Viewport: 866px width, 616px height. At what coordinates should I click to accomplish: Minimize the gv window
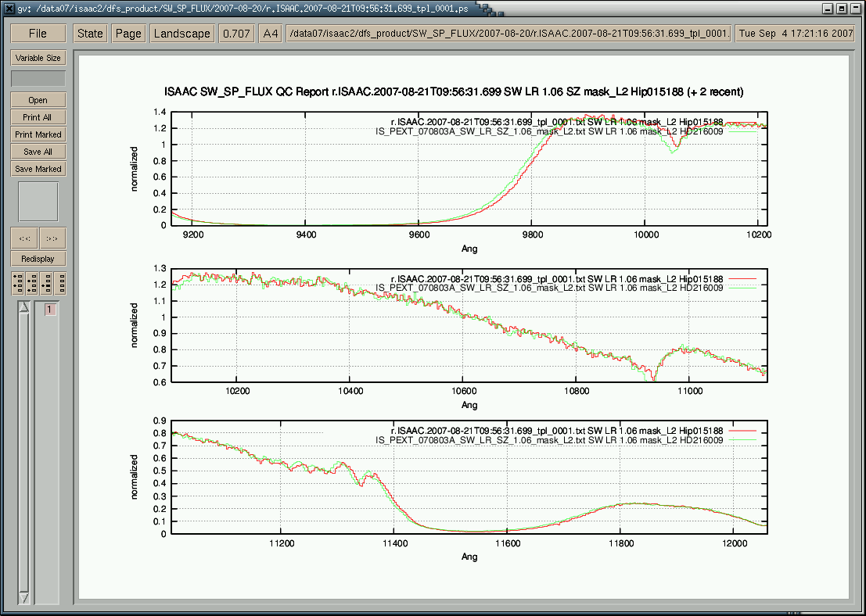pos(828,9)
